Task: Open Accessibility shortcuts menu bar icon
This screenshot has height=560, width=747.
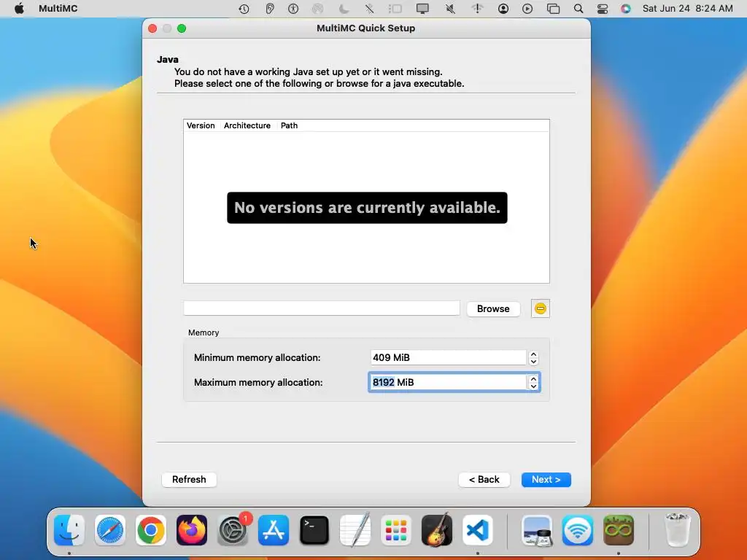Action: click(x=293, y=9)
